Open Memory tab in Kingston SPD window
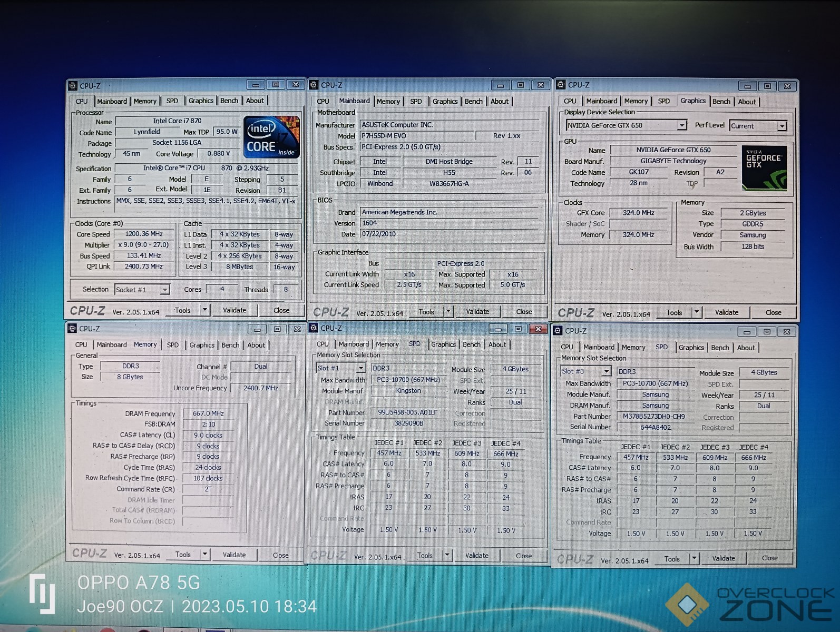The width and height of the screenshot is (840, 632). point(387,344)
